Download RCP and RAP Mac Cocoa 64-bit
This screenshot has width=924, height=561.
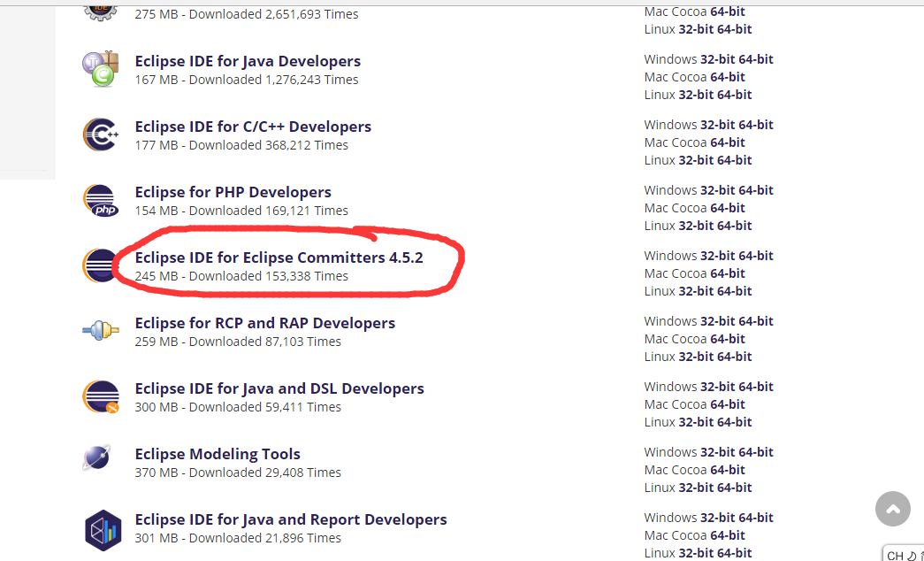[728, 339]
